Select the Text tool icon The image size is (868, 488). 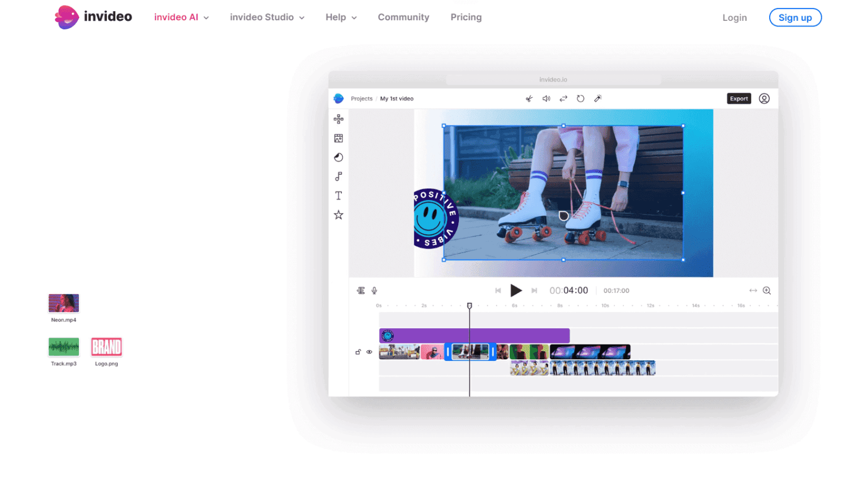pyautogui.click(x=338, y=196)
